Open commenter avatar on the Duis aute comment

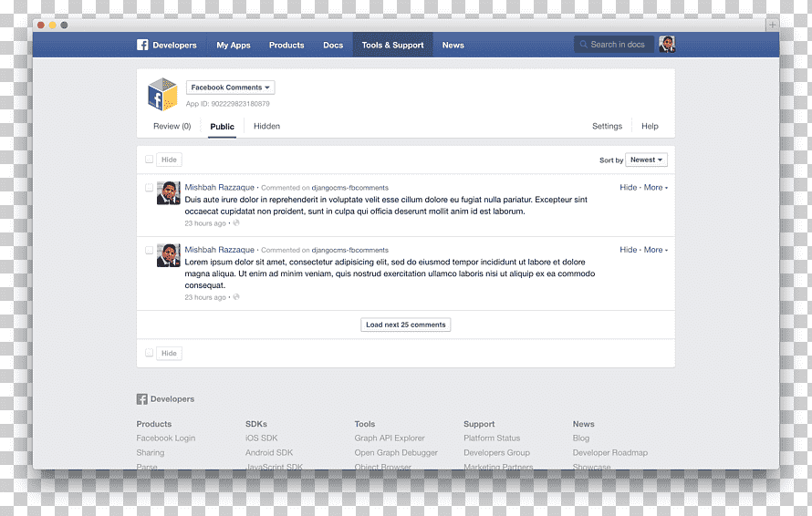[x=168, y=193]
